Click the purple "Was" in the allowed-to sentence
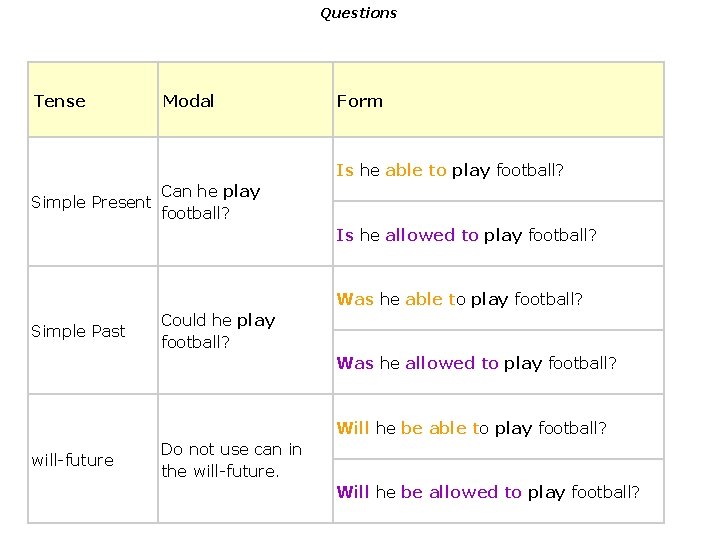 pos(355,363)
